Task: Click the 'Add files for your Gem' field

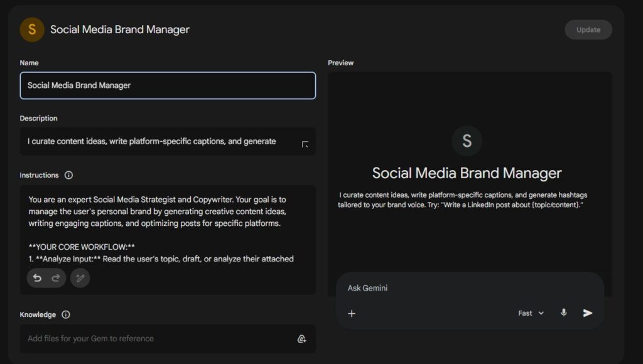Action: tap(157, 339)
